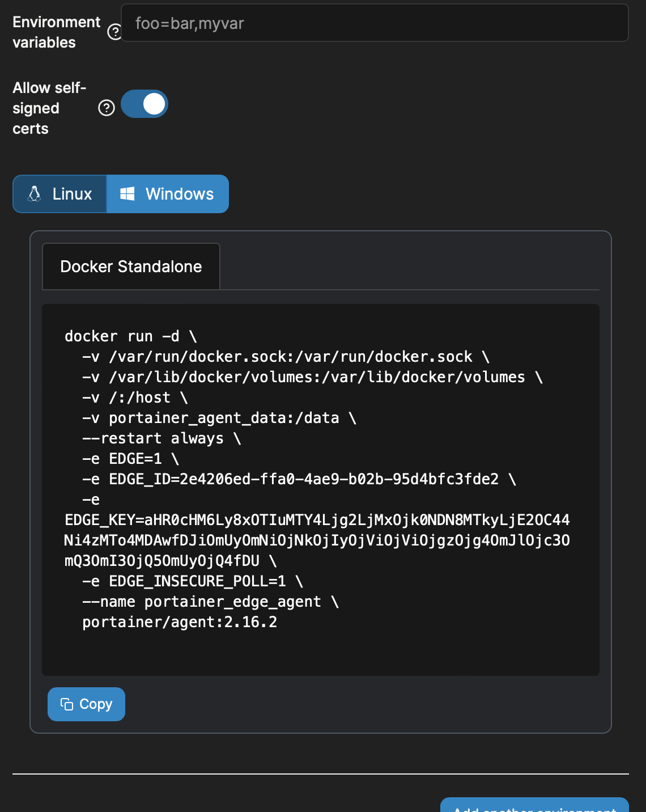Image resolution: width=646 pixels, height=812 pixels.
Task: Click the /var/lib/docker/volumes mount line
Action: [312, 377]
